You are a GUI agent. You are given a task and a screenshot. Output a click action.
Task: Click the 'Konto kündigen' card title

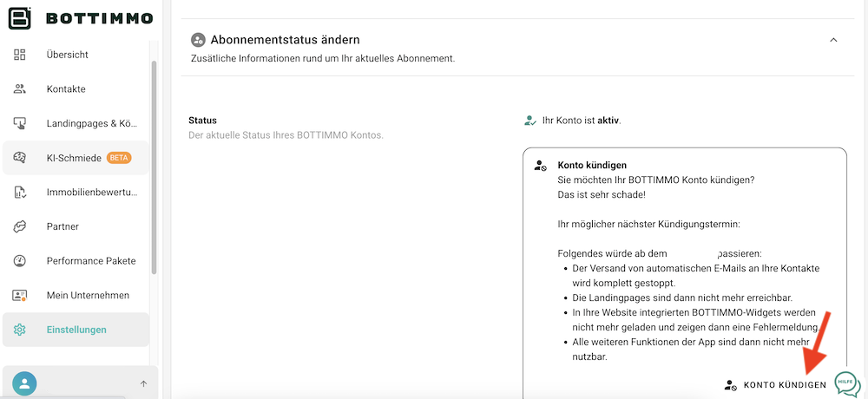point(592,165)
